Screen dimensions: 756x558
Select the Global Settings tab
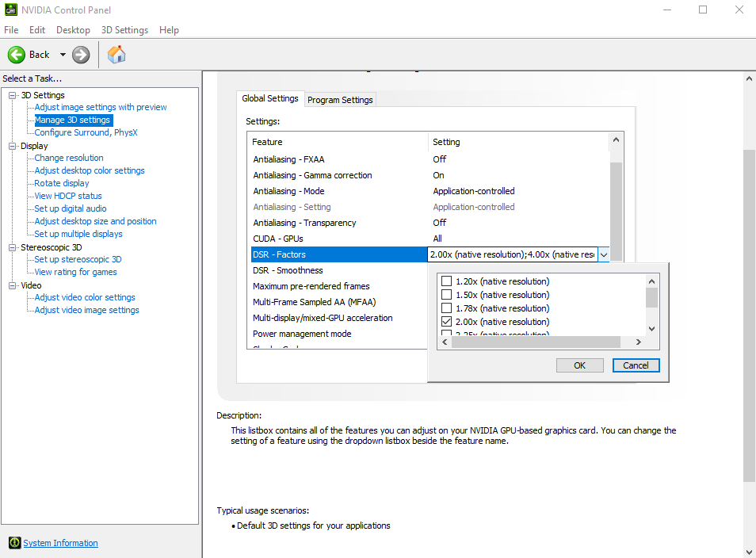tap(270, 98)
